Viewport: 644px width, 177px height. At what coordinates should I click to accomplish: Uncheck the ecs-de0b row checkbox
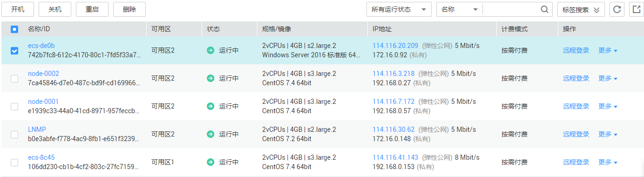14,51
